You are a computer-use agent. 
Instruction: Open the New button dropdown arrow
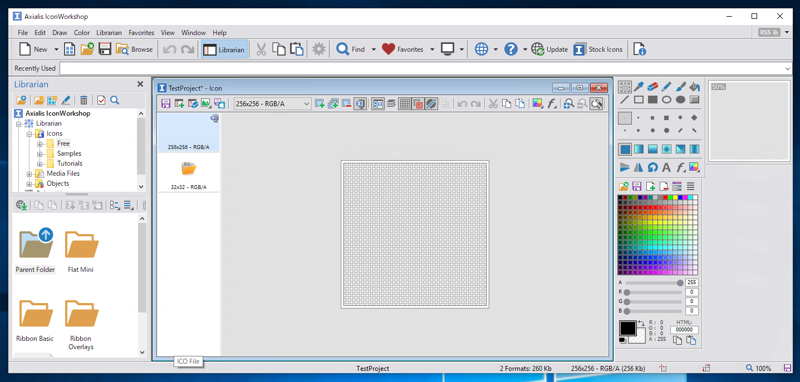56,49
